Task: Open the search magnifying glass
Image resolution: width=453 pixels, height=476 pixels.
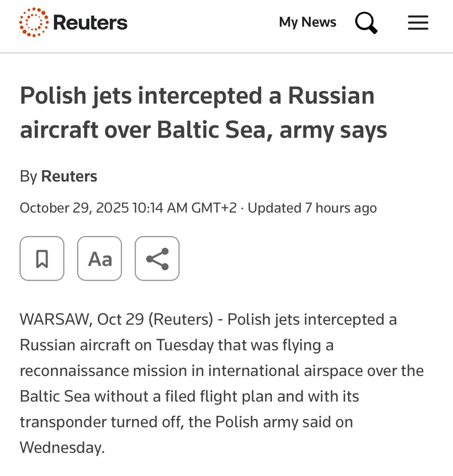Action: (366, 23)
